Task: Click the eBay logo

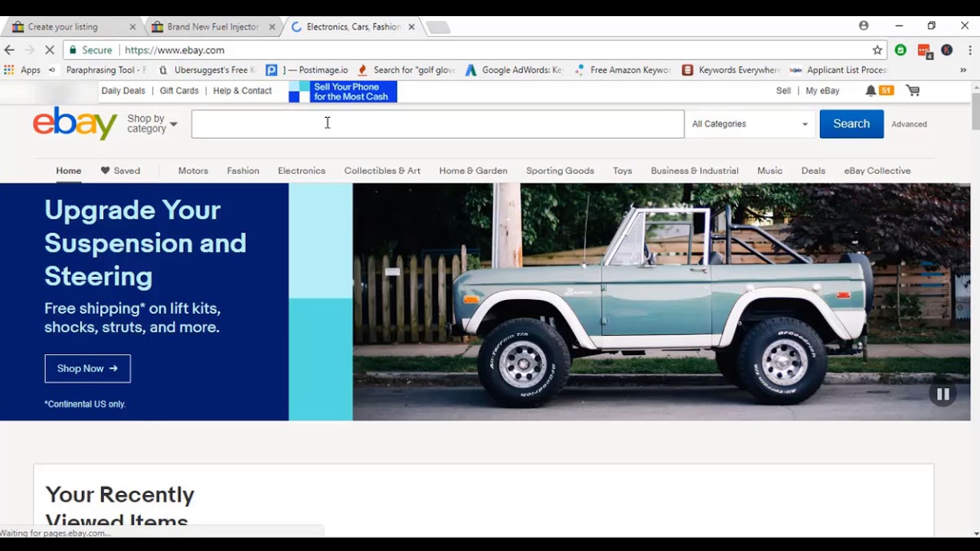Action: pyautogui.click(x=75, y=123)
